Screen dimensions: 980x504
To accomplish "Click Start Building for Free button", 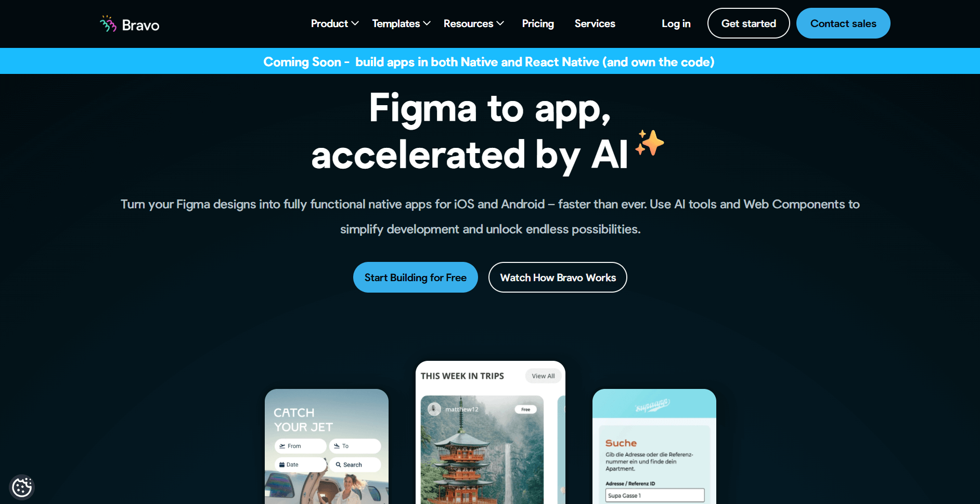I will tap(416, 278).
